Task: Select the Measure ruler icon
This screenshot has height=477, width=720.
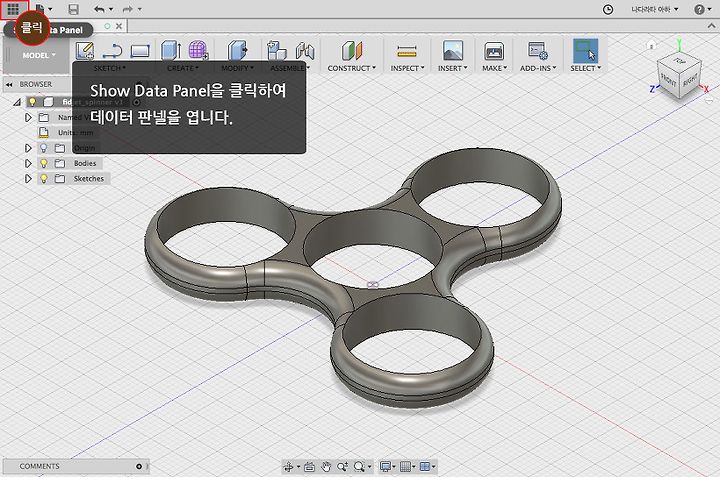Action: point(407,51)
